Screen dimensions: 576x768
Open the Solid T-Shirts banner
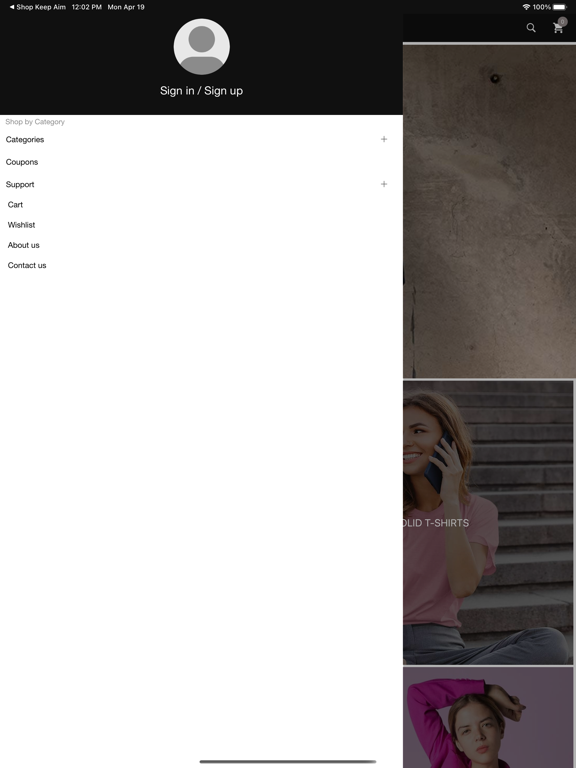pos(488,523)
